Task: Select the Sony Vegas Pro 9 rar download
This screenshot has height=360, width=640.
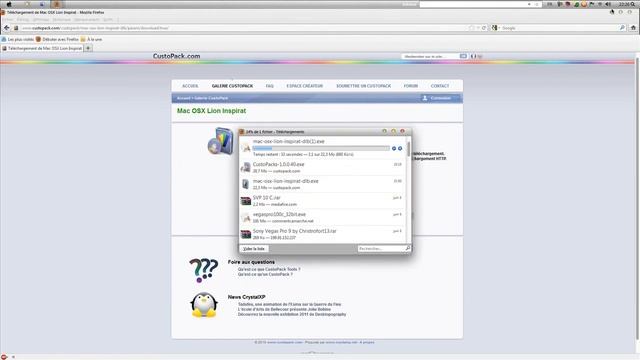Action: (322, 234)
